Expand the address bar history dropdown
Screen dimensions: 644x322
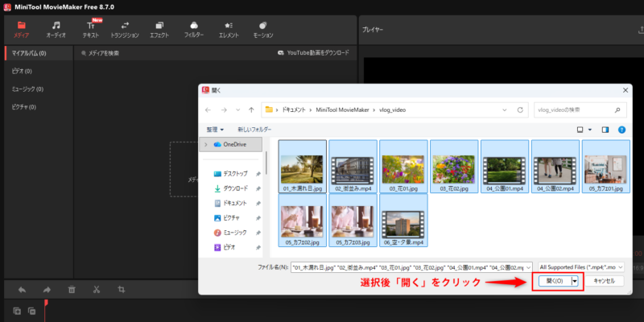(505, 110)
